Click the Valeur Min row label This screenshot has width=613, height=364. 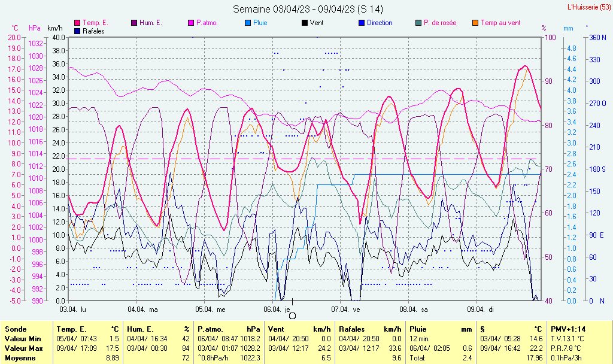(x=23, y=339)
